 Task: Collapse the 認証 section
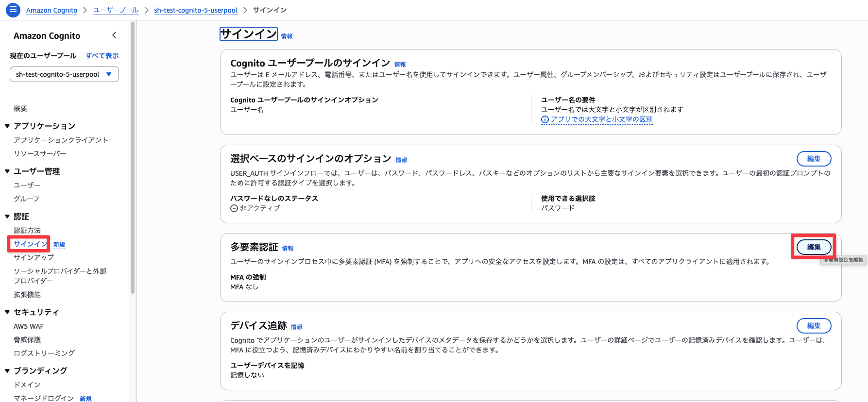click(x=7, y=217)
